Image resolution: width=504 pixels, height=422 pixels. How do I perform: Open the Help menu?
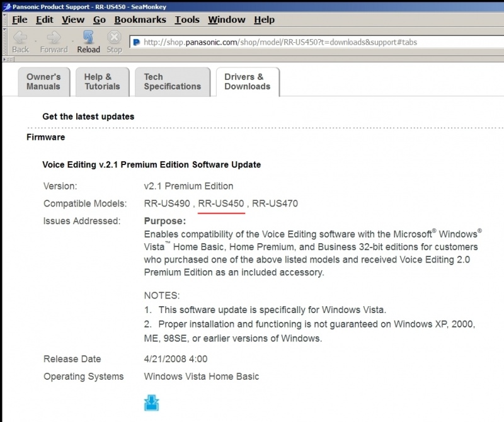pyautogui.click(x=264, y=20)
